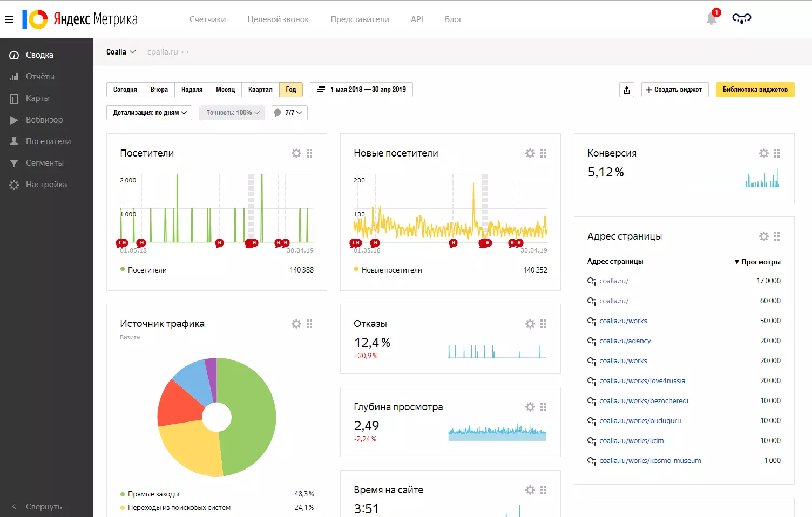The image size is (812, 517).
Task: Click the export/share dashboard icon
Action: tap(626, 90)
